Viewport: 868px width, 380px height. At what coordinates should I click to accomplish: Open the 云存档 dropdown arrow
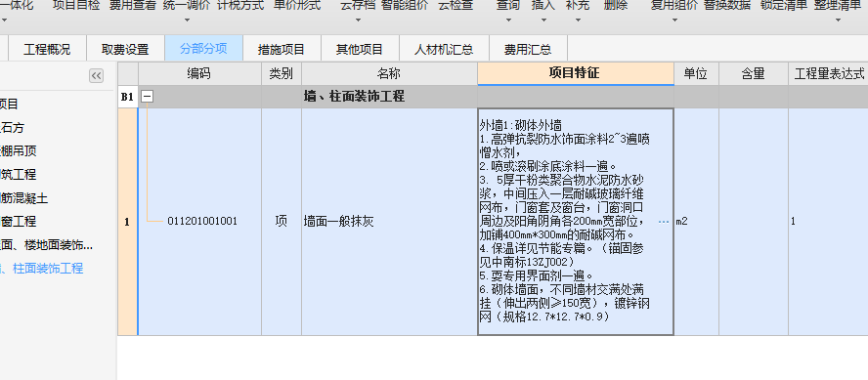tap(358, 21)
